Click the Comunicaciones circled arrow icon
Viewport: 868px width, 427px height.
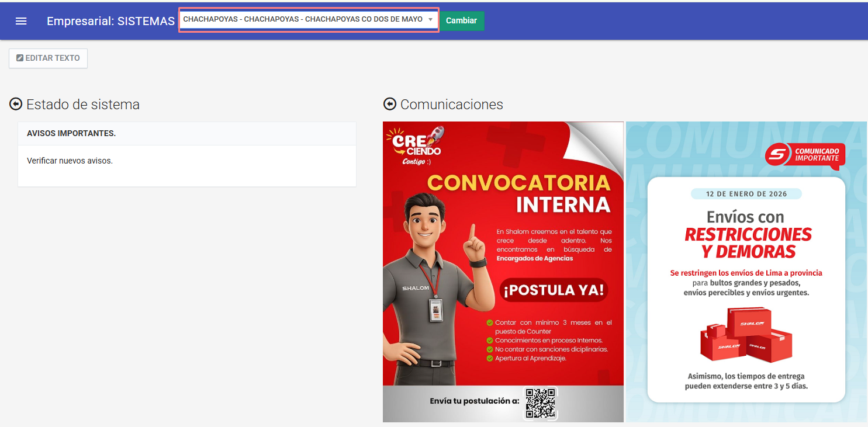coord(389,104)
